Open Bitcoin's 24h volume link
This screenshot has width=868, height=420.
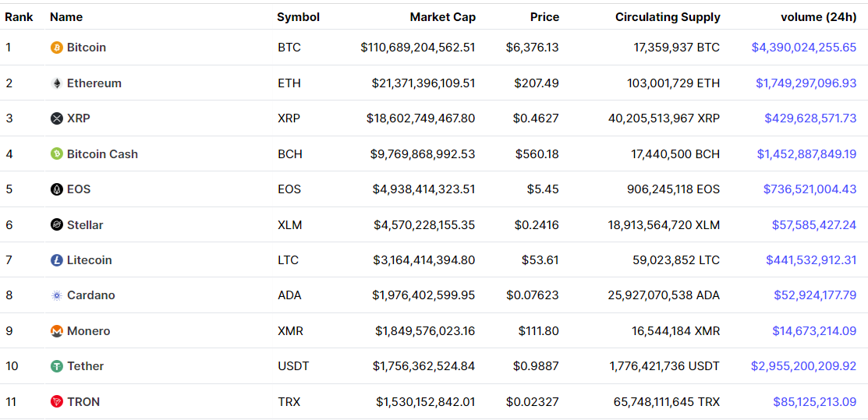804,48
